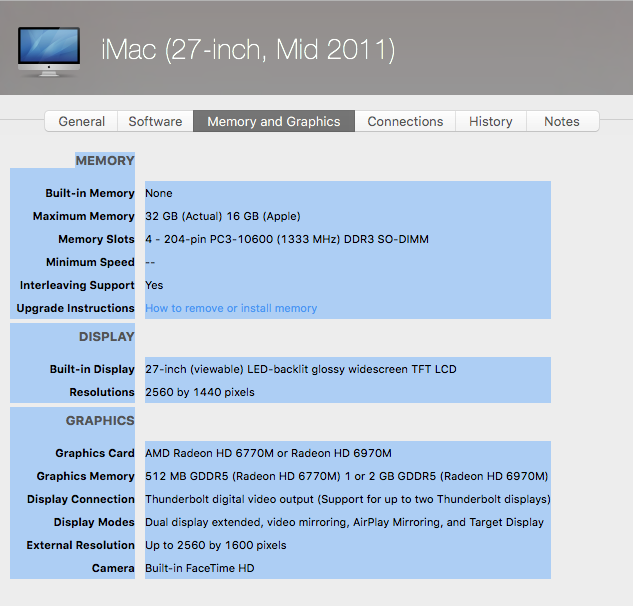The width and height of the screenshot is (633, 606).
Task: Switch to the General tab
Action: [x=82, y=121]
